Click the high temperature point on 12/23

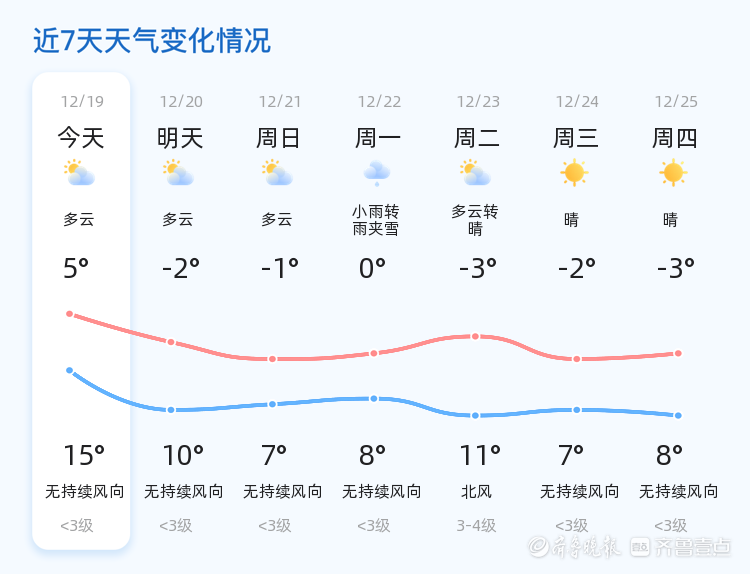tap(476, 337)
